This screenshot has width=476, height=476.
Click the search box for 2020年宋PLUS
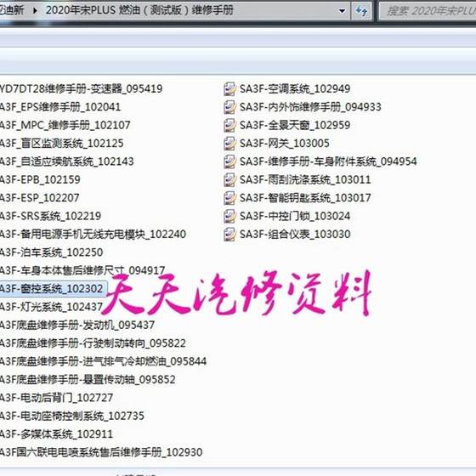coord(428,11)
